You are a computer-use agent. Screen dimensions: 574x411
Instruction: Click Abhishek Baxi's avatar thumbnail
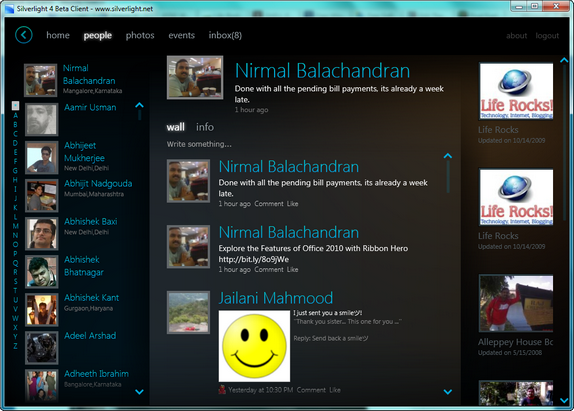42,234
